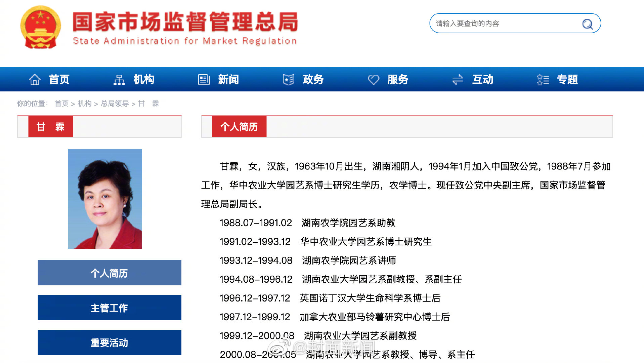Click the heart icon beside 服务
This screenshot has width=644, height=363.
(373, 80)
